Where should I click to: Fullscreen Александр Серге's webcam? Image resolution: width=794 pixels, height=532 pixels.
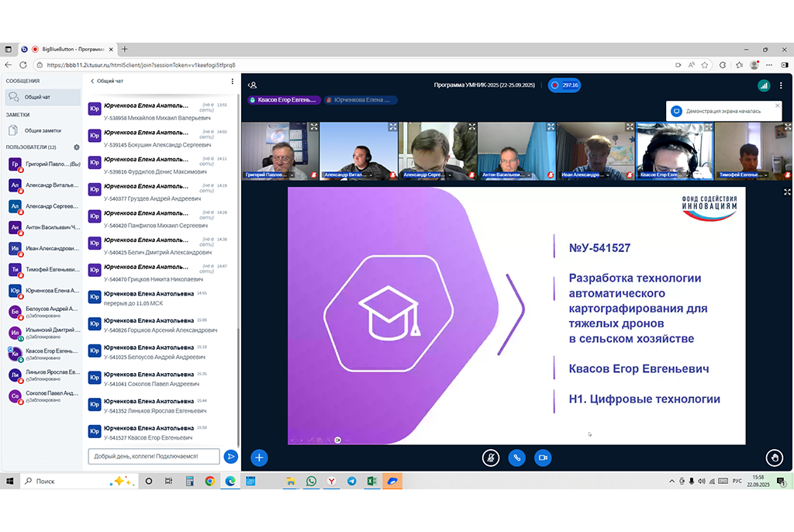click(x=472, y=126)
